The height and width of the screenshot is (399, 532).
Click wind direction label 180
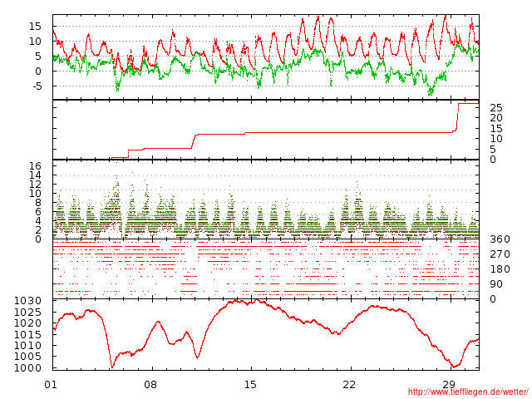pyautogui.click(x=500, y=269)
